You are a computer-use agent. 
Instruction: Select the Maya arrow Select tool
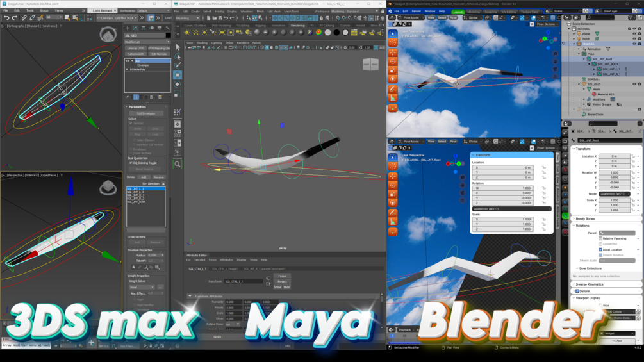[x=178, y=47]
